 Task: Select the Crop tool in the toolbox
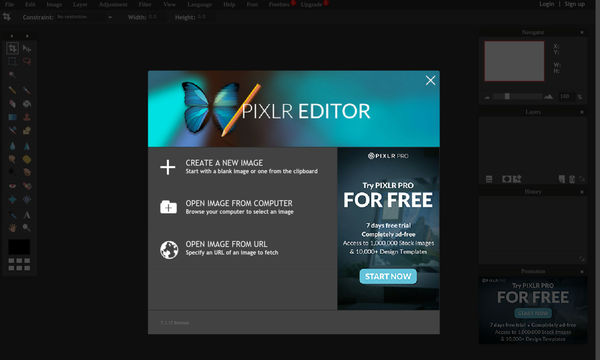click(12, 48)
